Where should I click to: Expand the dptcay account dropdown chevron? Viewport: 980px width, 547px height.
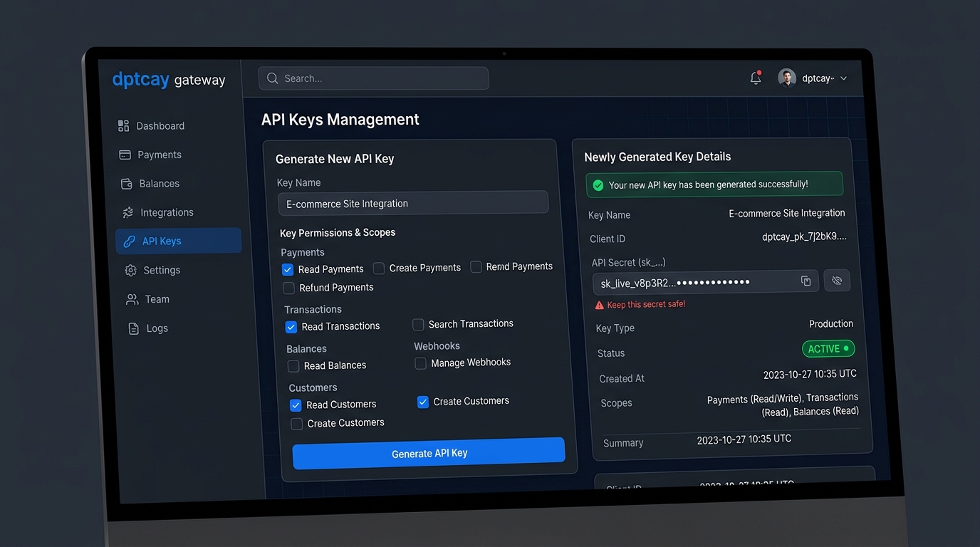click(843, 78)
